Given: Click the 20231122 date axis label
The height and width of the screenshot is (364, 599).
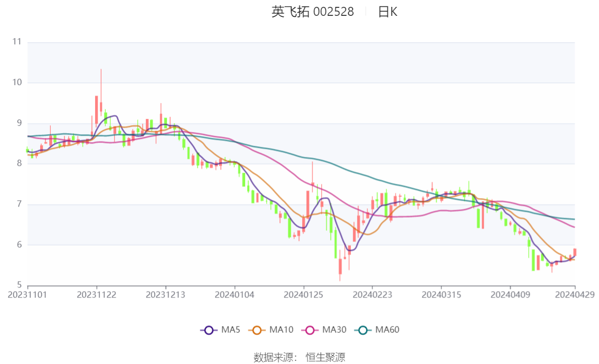Looking at the screenshot, I should click(x=97, y=295).
